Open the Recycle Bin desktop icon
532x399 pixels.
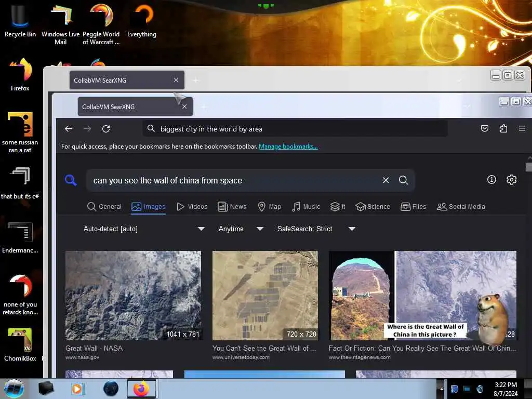pyautogui.click(x=20, y=20)
